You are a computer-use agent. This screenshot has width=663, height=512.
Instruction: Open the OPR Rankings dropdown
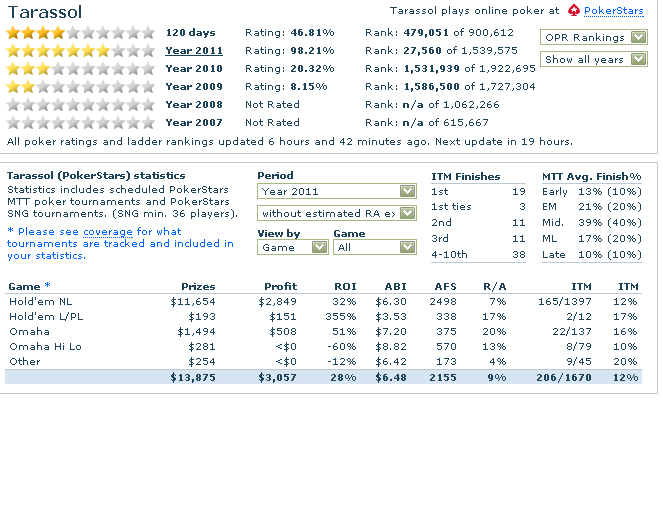pos(594,37)
